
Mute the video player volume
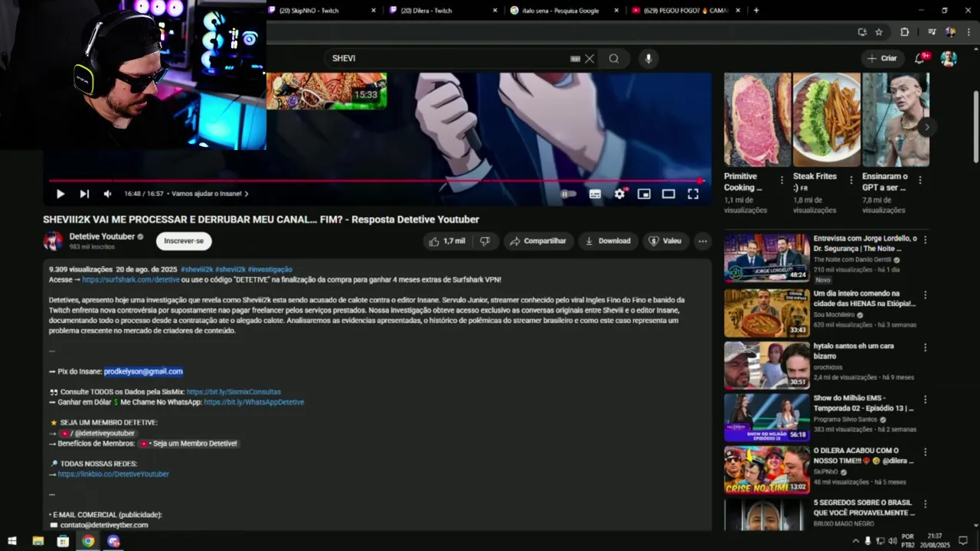(107, 194)
